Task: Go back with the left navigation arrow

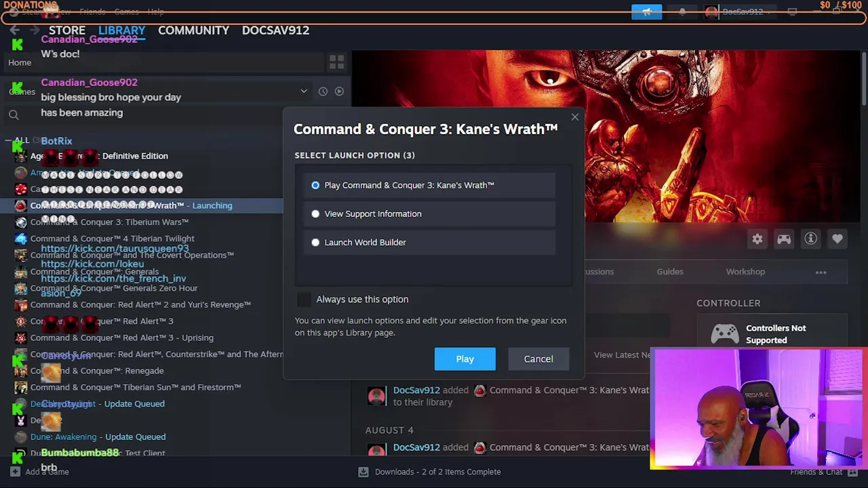Action: tap(14, 30)
